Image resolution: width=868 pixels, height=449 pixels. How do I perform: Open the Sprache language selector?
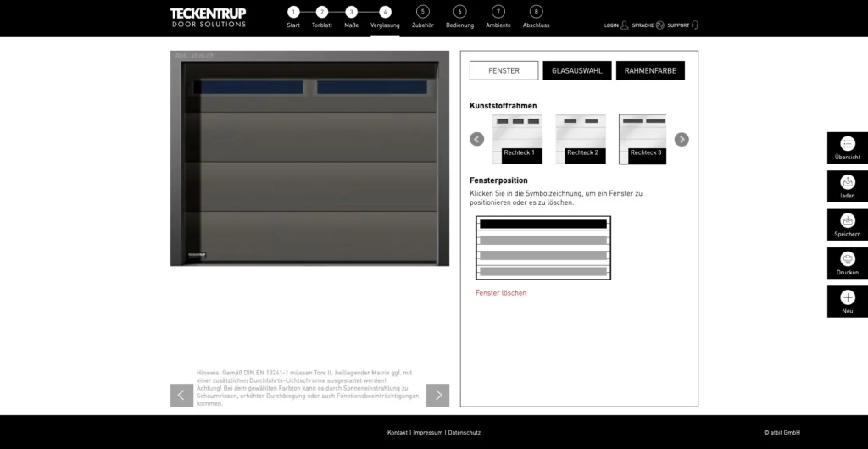pos(659,25)
